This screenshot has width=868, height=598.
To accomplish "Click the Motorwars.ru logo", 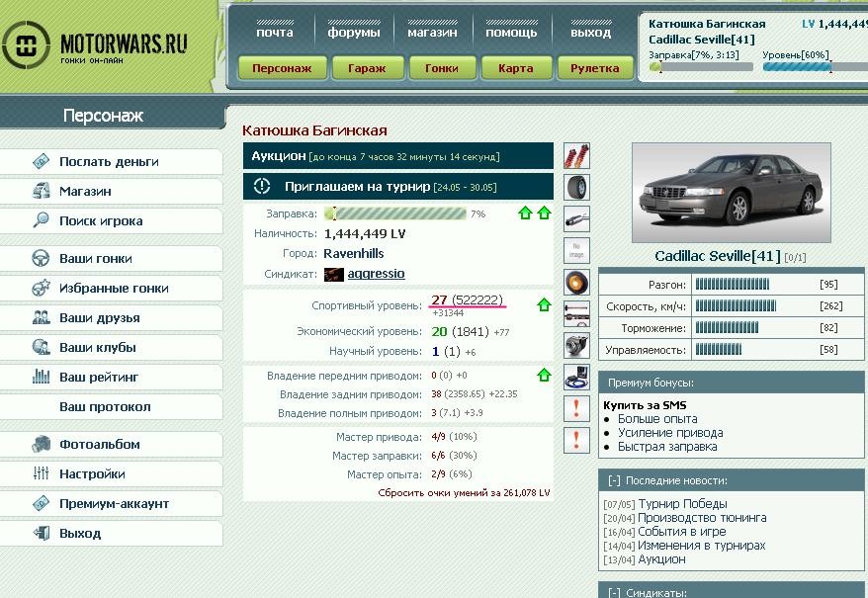I will pos(95,45).
